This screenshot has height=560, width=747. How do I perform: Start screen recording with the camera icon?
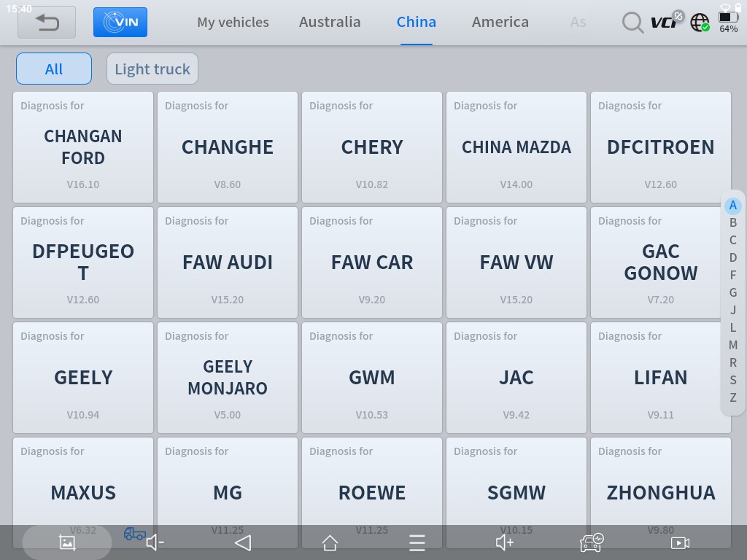680,542
